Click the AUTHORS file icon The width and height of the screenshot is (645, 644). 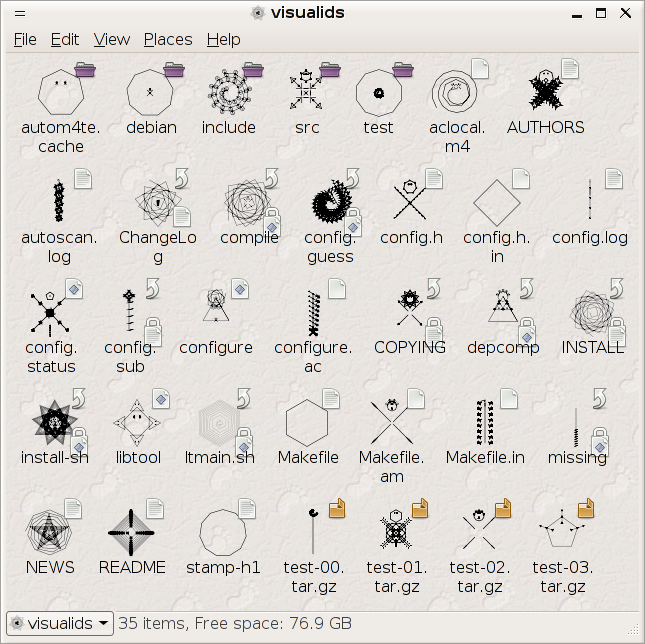(545, 90)
